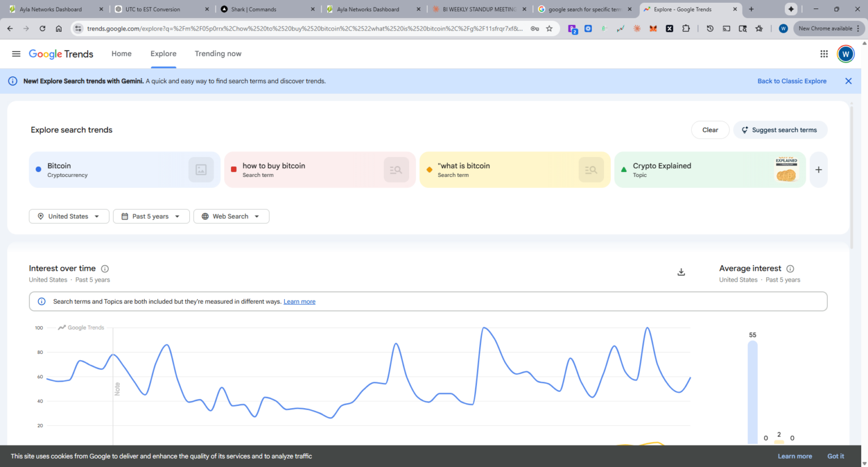
Task: Click the cast media icon in toolbar
Action: 727,28
